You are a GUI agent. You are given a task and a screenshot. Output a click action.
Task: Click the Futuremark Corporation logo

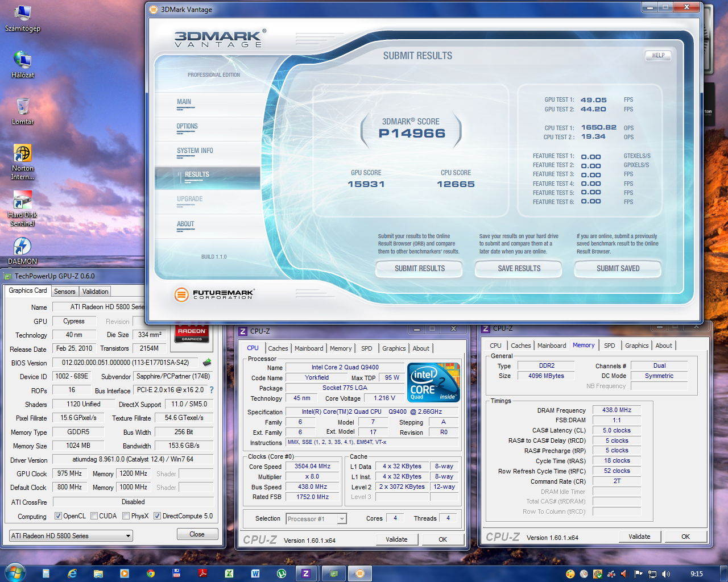pos(214,294)
